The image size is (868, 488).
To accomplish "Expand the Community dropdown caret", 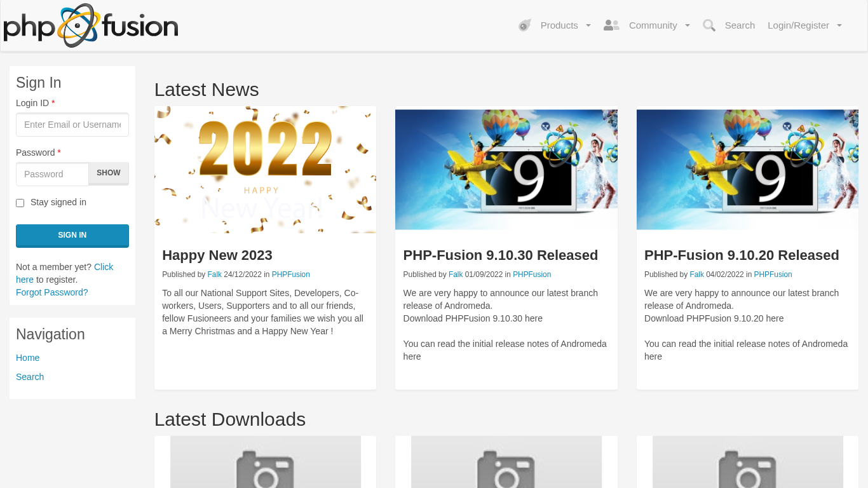I will (688, 25).
